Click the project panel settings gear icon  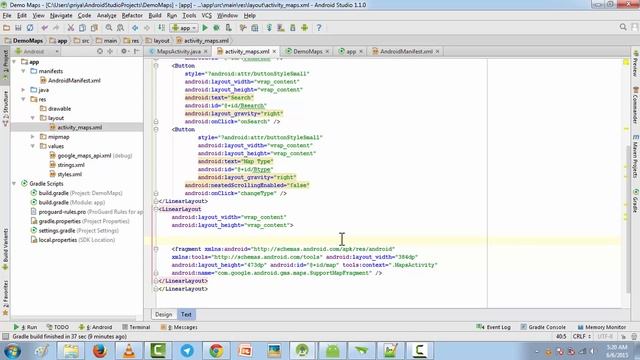tap(124, 51)
